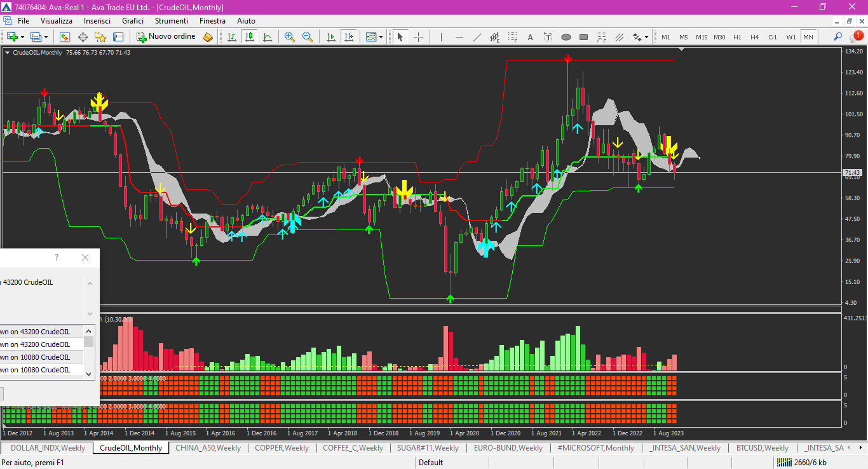Click the Default profile status bar entry
Screen dimensions: 868x469
pyautogui.click(x=431, y=462)
